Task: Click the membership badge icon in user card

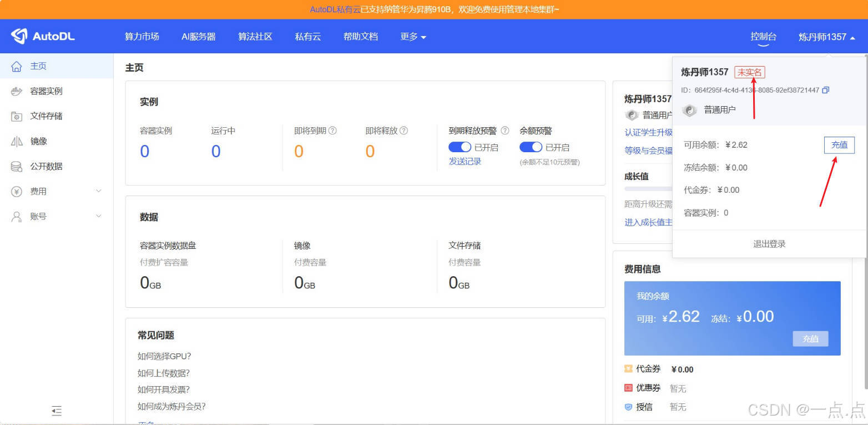Action: coord(632,115)
